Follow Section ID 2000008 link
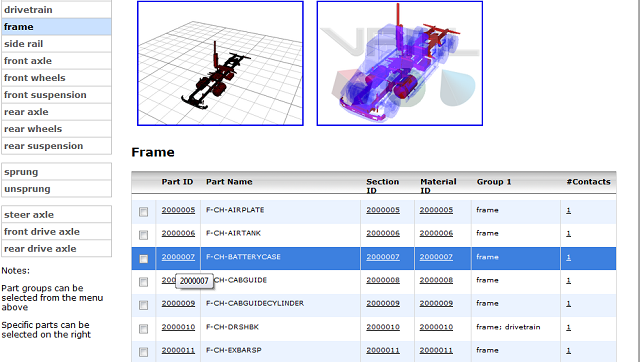 (x=383, y=280)
